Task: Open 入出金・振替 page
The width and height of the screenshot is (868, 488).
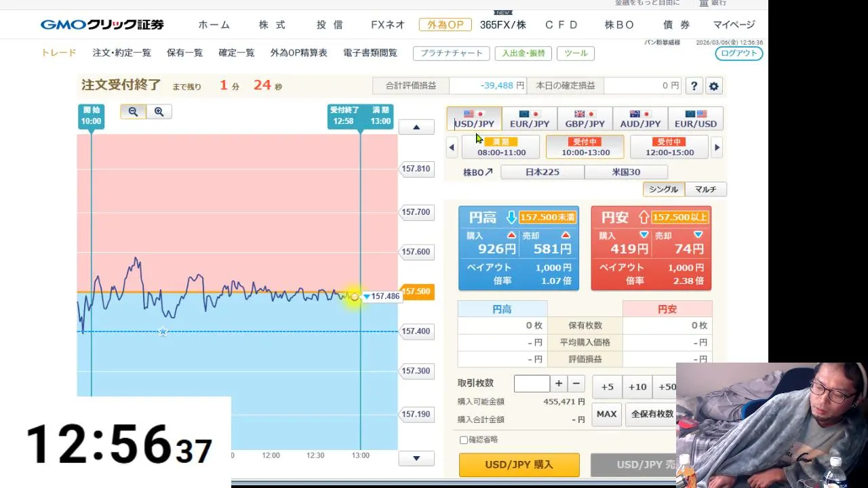Action: pos(523,53)
